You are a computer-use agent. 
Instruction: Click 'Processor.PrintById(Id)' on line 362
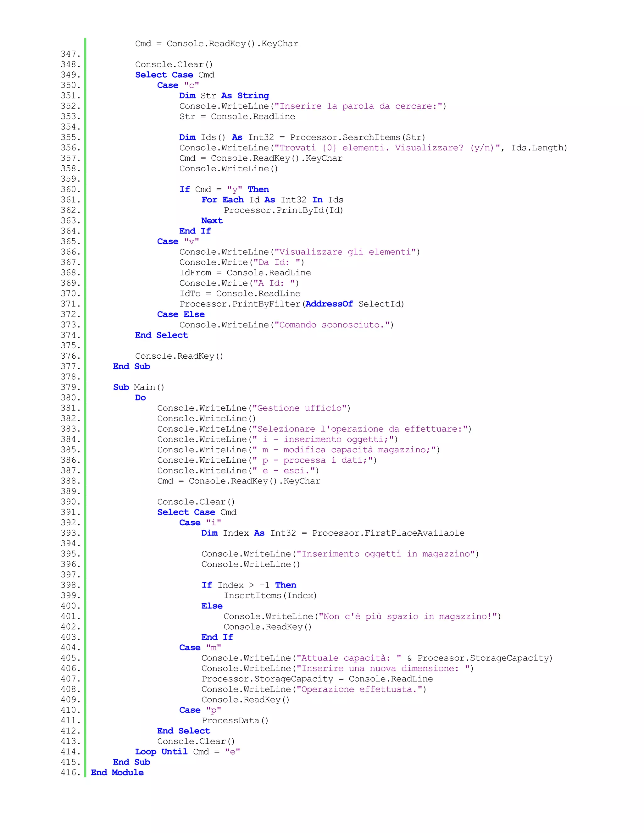tap(283, 210)
